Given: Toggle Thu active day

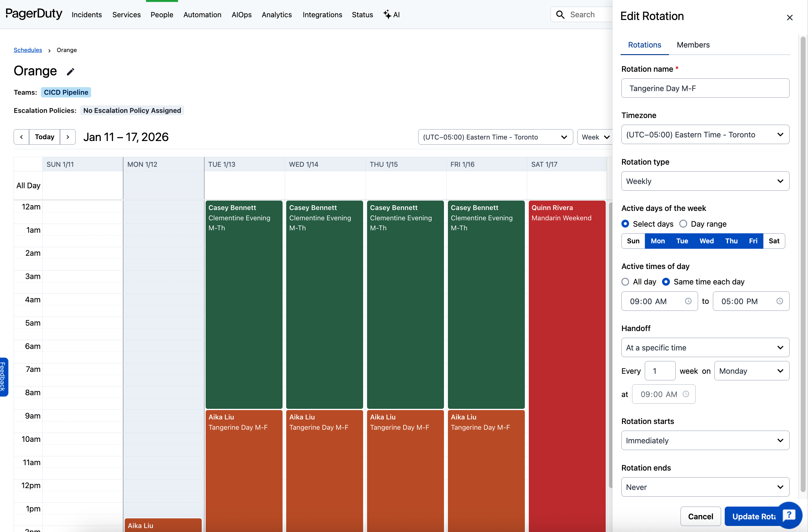Looking at the screenshot, I should 731,241.
